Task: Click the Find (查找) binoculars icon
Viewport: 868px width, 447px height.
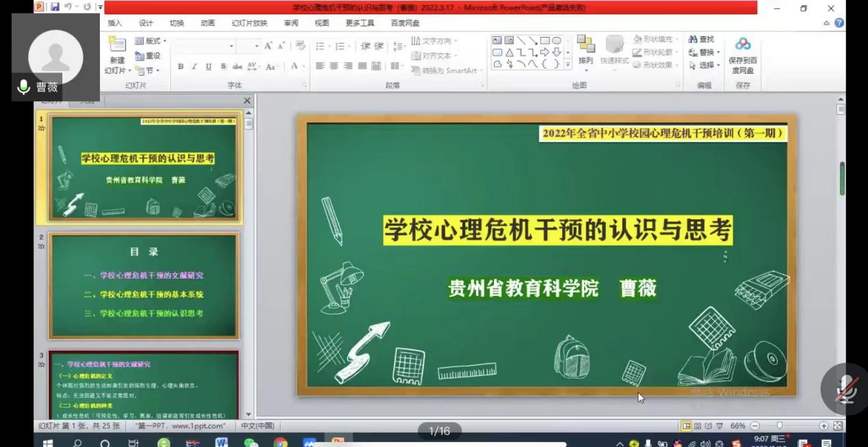Action: tap(693, 40)
